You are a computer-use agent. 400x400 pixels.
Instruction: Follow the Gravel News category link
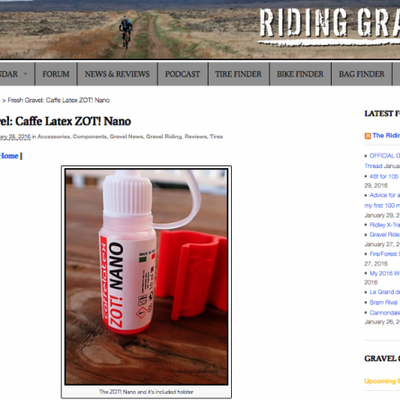127,137
